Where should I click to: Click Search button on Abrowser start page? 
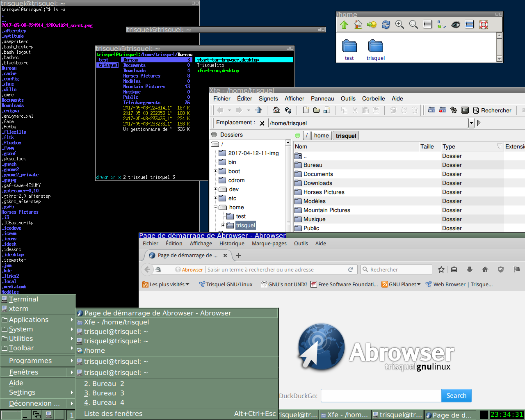point(457,395)
